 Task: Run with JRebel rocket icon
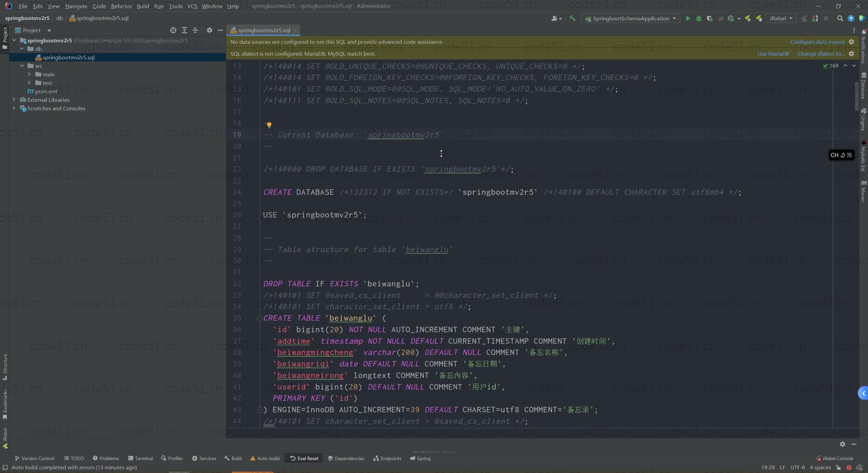point(748,18)
